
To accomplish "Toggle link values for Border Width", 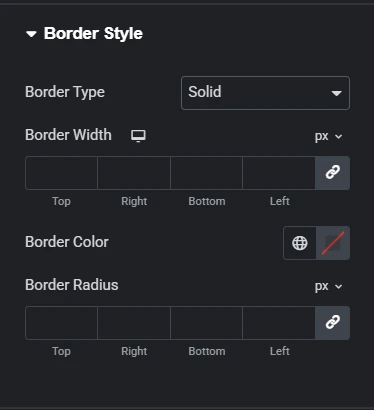I will tap(333, 173).
